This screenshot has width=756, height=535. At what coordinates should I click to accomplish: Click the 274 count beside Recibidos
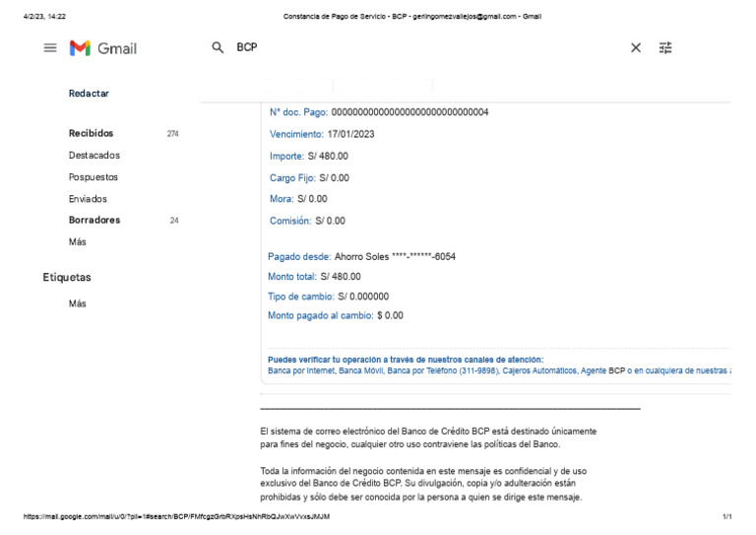pos(172,134)
